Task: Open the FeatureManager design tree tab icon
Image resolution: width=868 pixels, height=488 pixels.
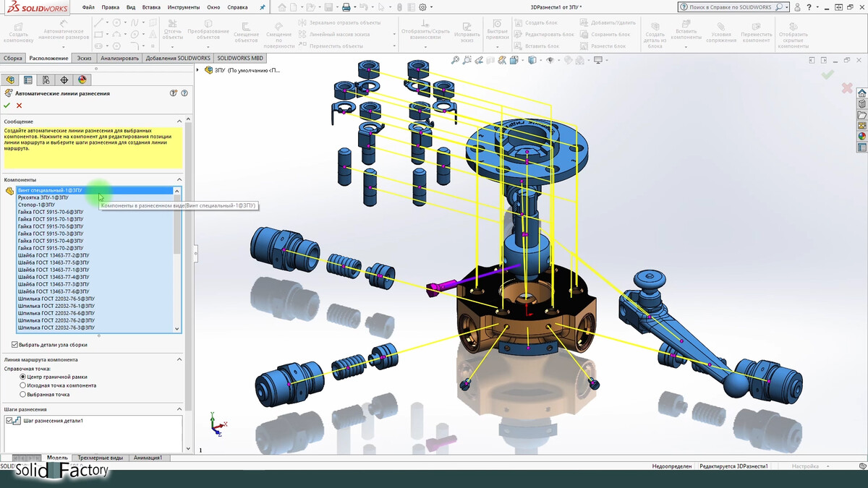Action: coord(10,80)
